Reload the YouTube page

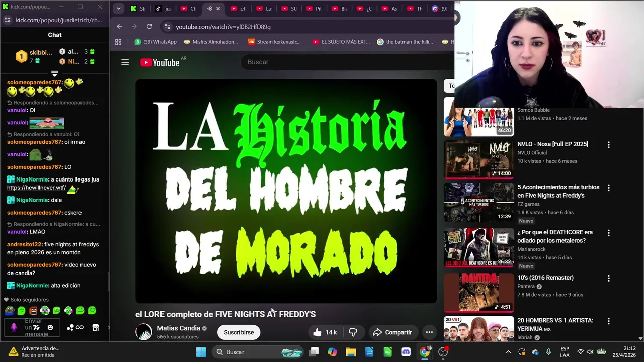tap(149, 26)
